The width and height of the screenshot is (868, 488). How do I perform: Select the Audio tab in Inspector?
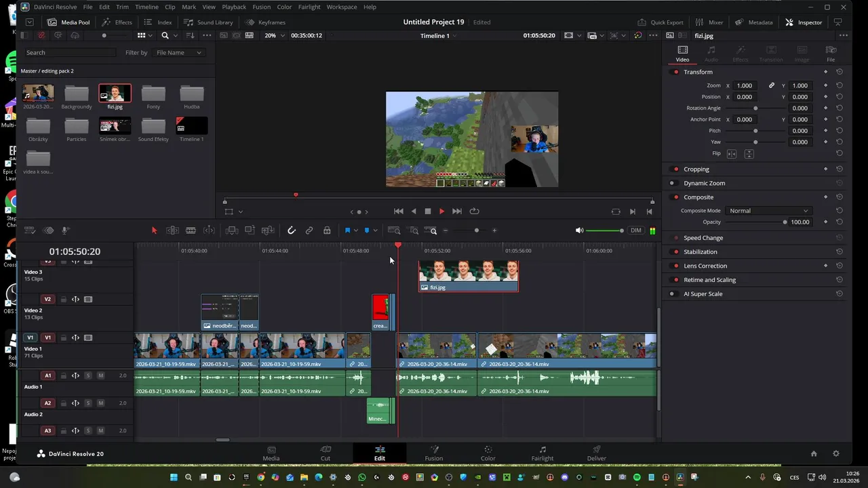[x=711, y=54]
